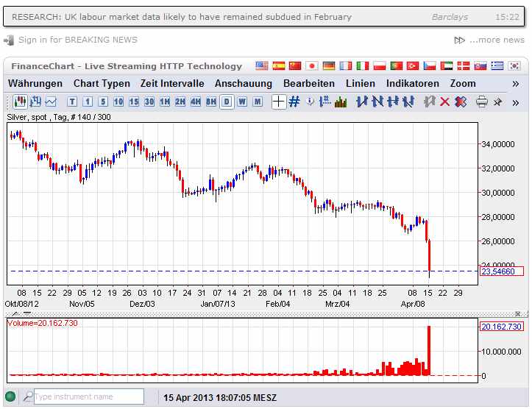Switch language via the Greek flag
The width and height of the screenshot is (532, 409).
pos(497,65)
